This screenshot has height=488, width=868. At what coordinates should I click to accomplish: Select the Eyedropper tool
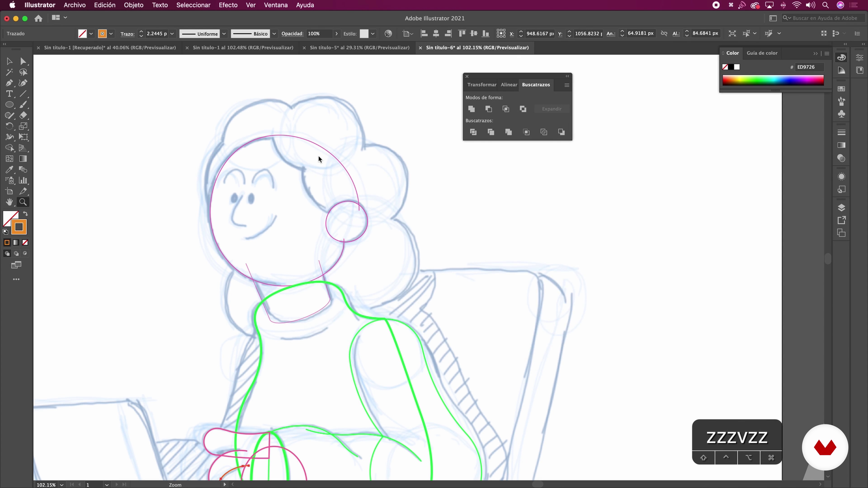9,169
